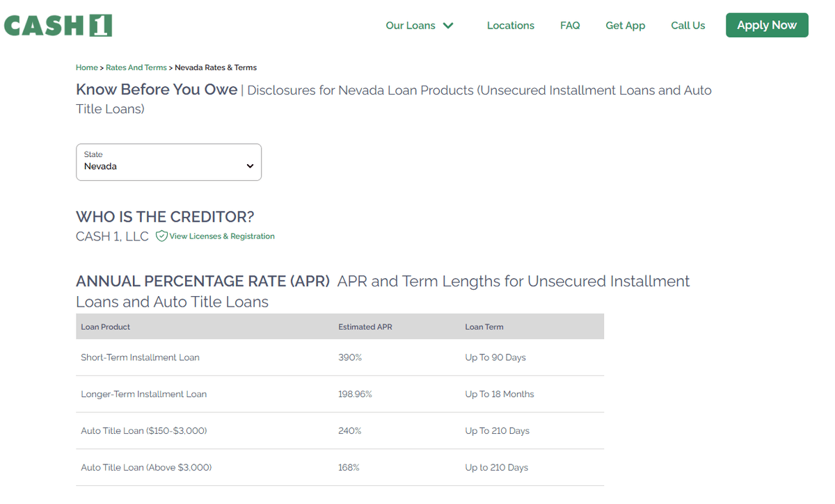
Task: Go to Home breadcrumb link
Action: coord(87,67)
